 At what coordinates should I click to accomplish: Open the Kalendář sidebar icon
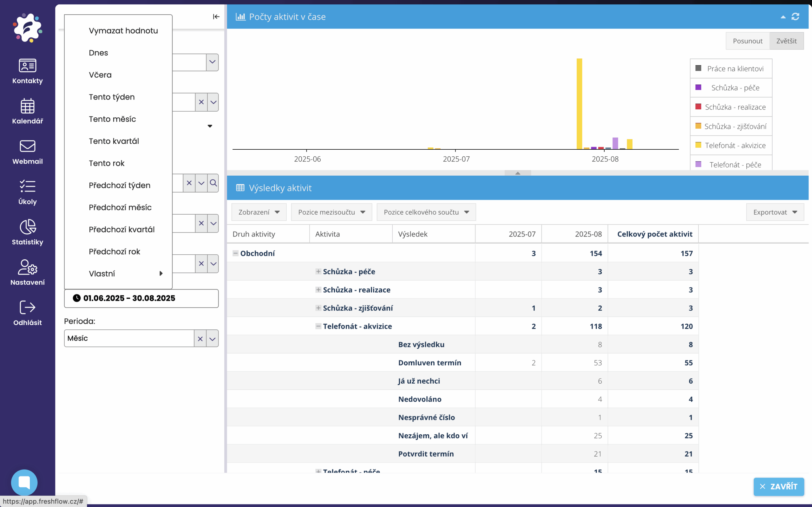[28, 106]
